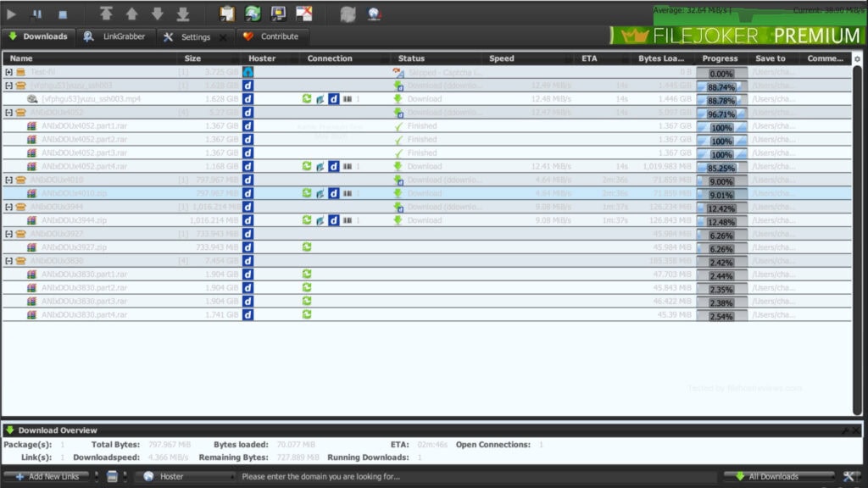Move selection down one position
Screen dimensions: 868x488
coord(157,14)
